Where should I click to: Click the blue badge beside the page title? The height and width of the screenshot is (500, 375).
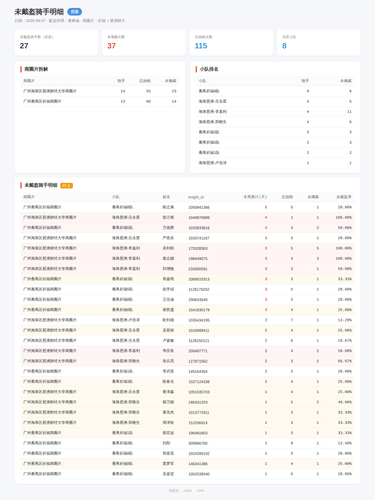pyautogui.click(x=75, y=12)
